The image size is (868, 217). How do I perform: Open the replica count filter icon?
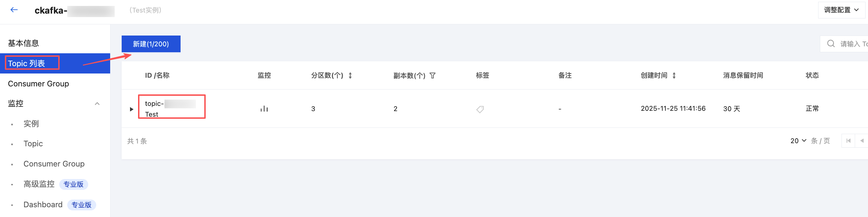point(433,76)
